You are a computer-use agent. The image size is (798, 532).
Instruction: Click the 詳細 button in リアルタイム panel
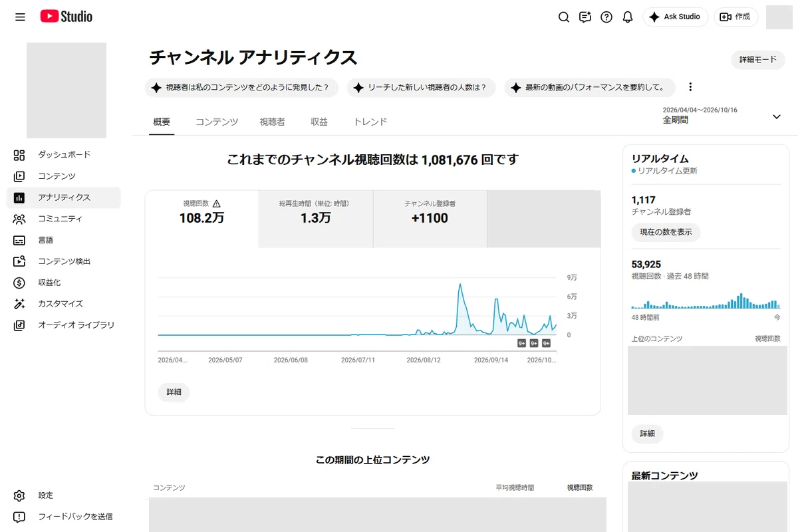click(x=647, y=434)
